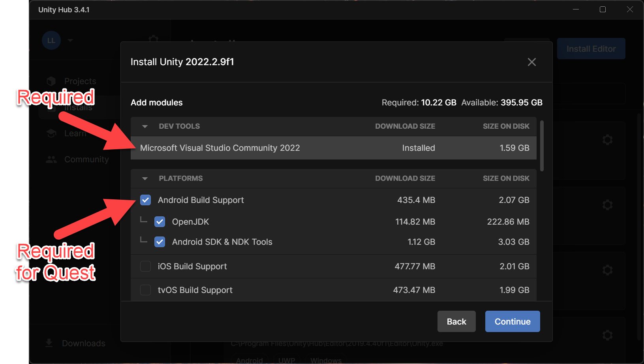This screenshot has height=364, width=644.
Task: Click the Back button
Action: (456, 321)
